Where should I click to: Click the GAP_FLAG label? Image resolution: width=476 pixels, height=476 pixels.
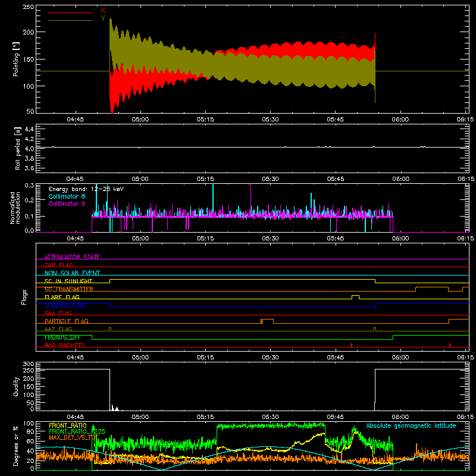[x=58, y=265]
